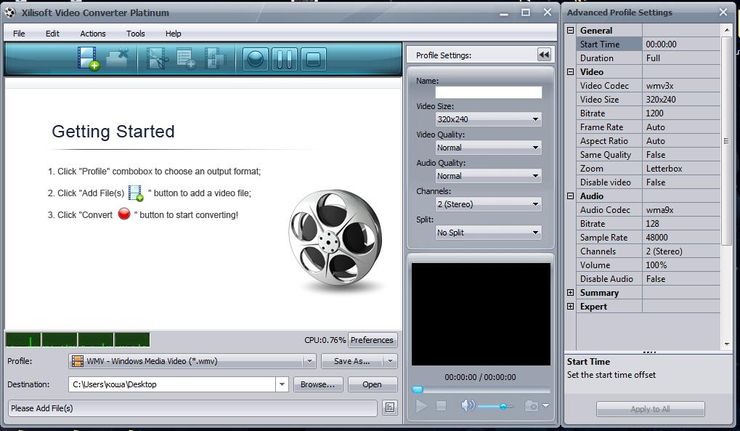Collapse the General section in Advanced settings

pos(571,31)
